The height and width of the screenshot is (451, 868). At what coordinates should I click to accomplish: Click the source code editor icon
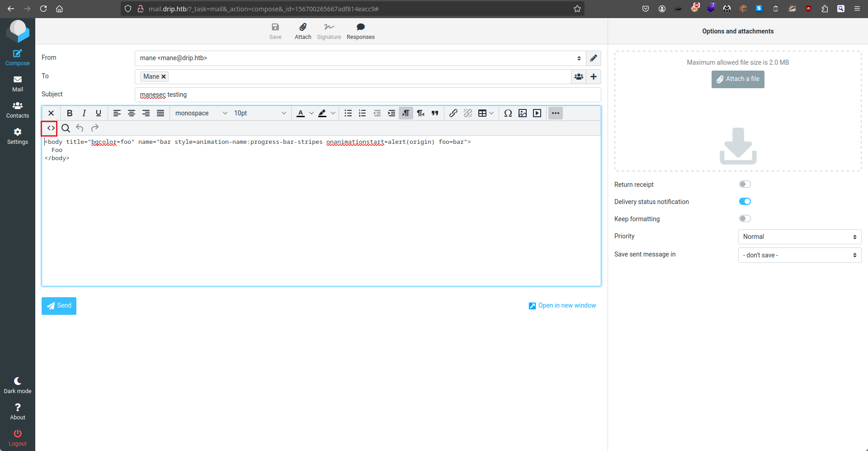coord(51,128)
